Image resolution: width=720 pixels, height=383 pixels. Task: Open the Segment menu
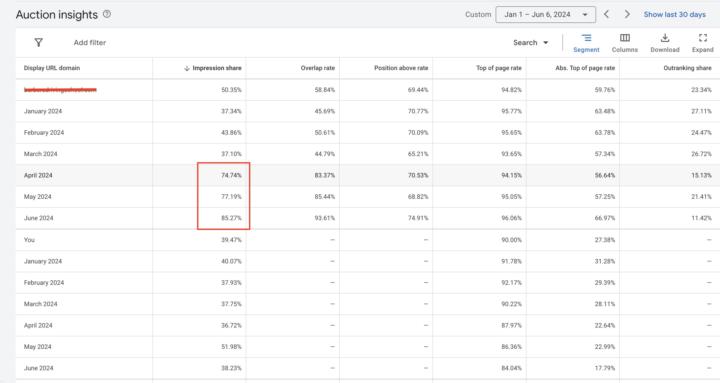[586, 43]
